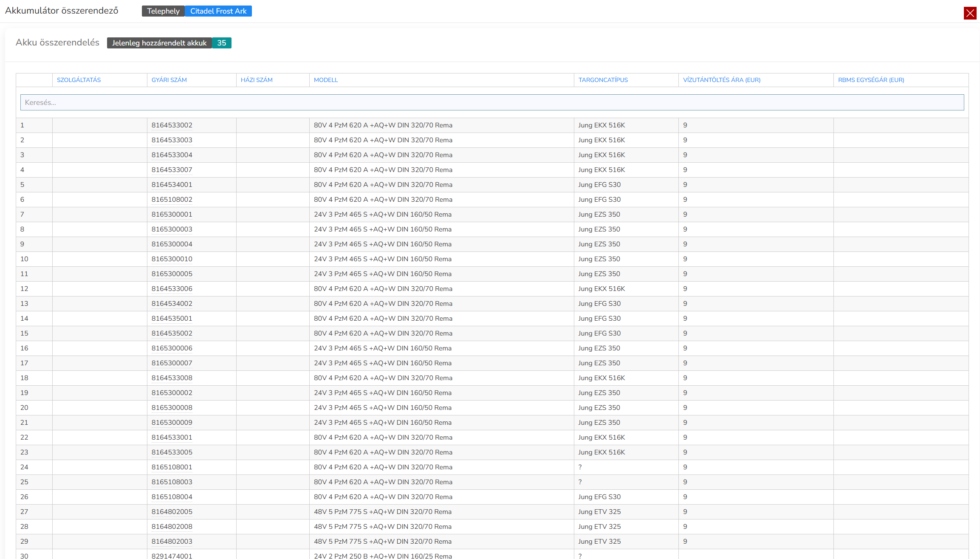Select serial number 8165300001 in row 7

coord(172,214)
